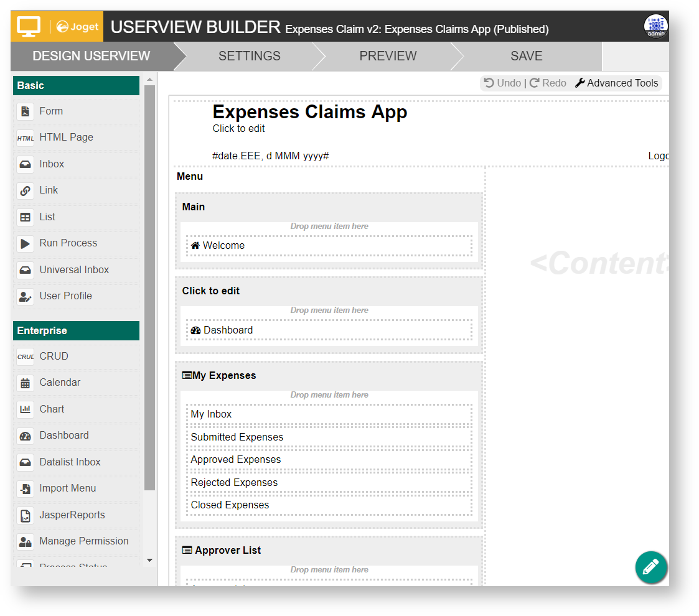Click the Dashboard palette icon
The image size is (699, 616).
(x=26, y=436)
